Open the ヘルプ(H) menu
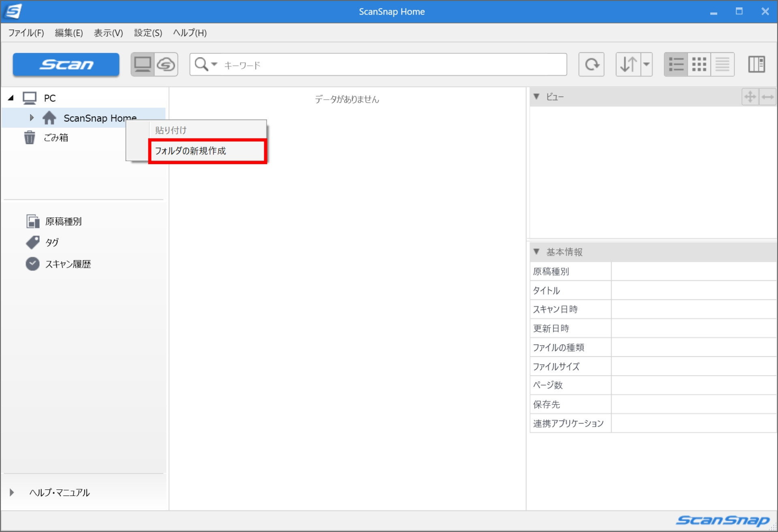This screenshot has height=532, width=778. click(x=190, y=33)
